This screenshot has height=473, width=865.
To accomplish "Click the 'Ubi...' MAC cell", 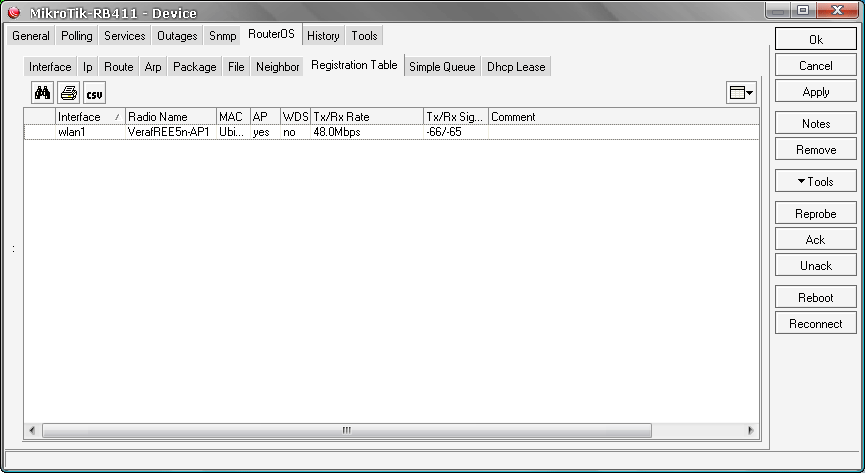I will click(x=231, y=132).
